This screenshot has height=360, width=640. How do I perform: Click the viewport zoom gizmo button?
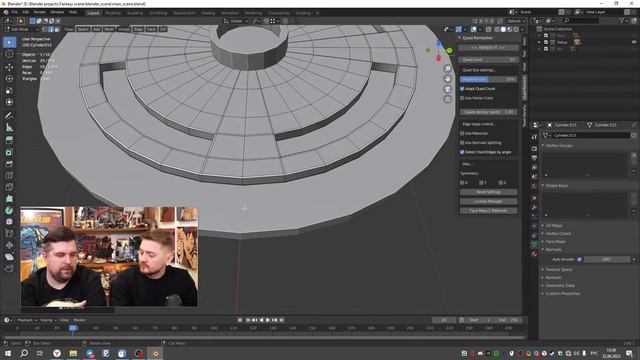447,69
